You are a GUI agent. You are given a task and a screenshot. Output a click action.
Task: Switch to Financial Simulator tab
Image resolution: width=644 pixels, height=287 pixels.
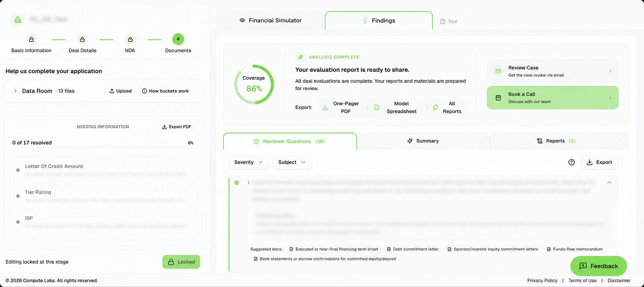(x=270, y=20)
